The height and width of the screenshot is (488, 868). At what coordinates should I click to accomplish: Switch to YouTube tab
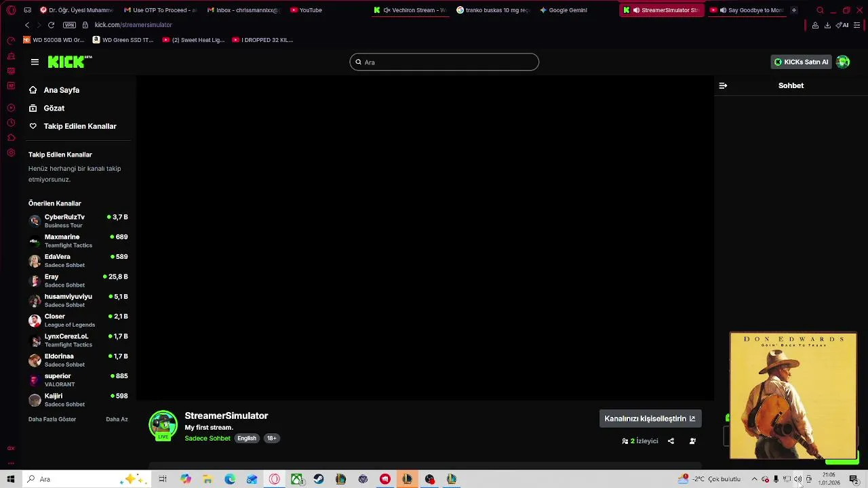307,10
